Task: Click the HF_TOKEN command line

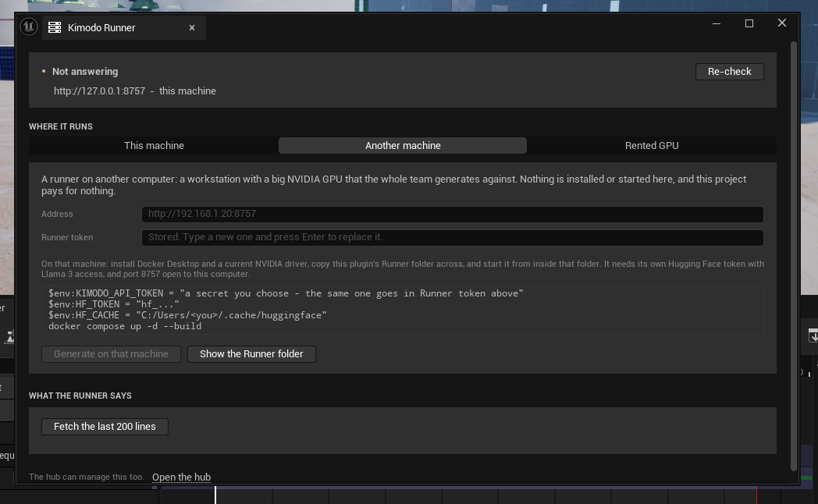Action: [x=114, y=304]
